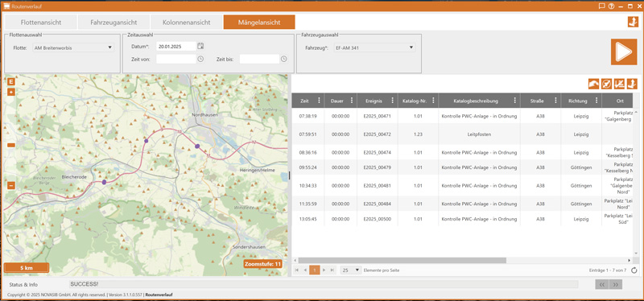Sort by the Ort column header
Screen dimensions: 644x301
620,101
